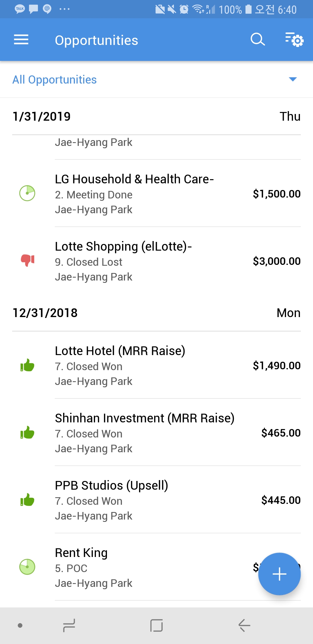Viewport: 313px width, 644px height.
Task: Select the All Opportunities view label
Action: point(54,80)
